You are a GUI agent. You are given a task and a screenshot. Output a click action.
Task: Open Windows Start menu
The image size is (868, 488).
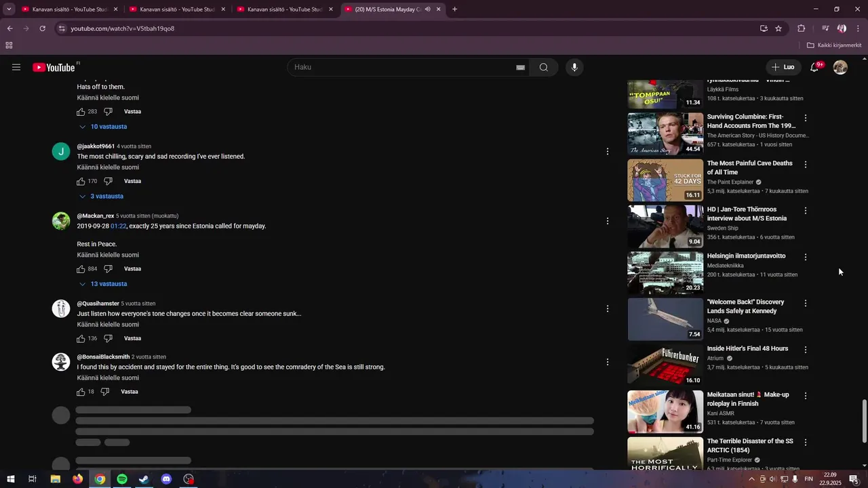10,479
